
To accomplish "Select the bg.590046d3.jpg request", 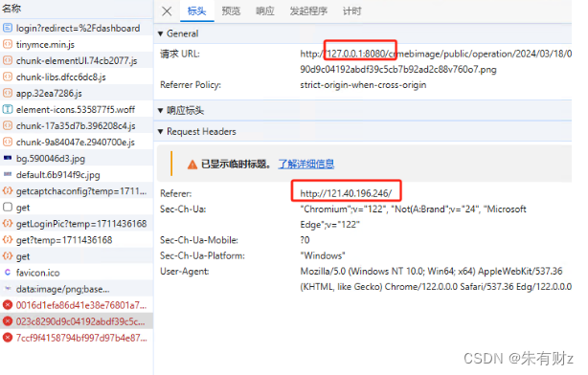I will point(77,159).
